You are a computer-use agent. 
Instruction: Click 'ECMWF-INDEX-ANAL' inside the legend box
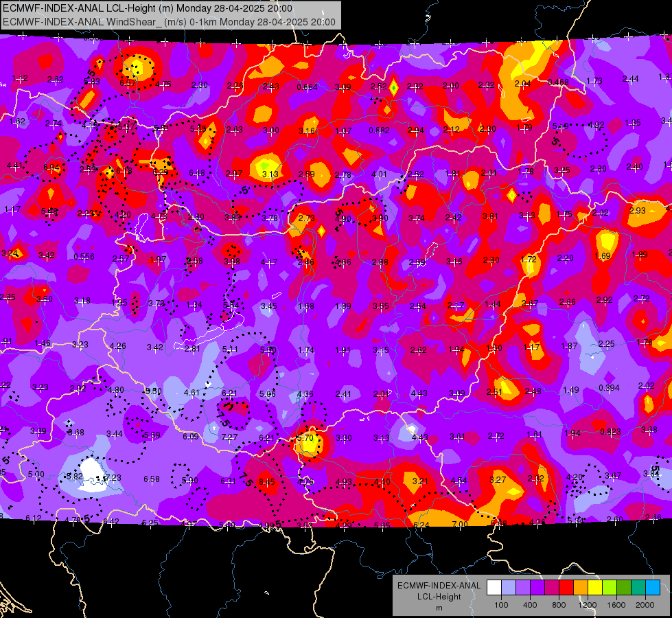pos(439,586)
